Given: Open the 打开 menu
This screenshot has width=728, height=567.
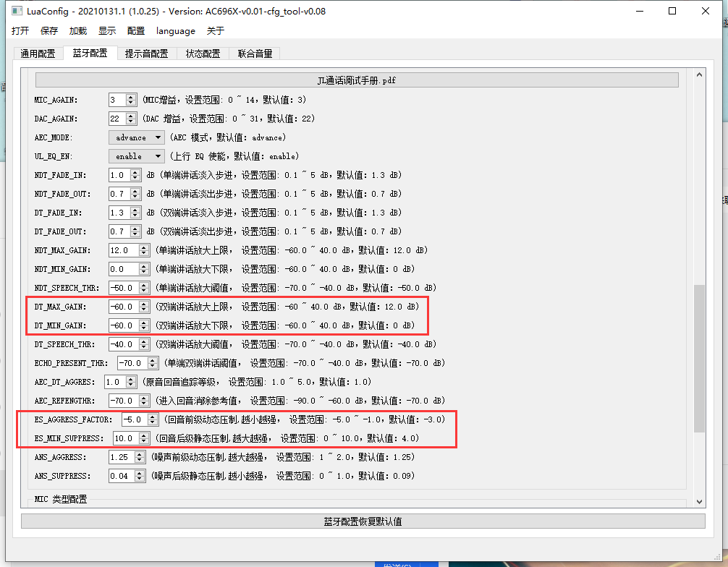Looking at the screenshot, I should tap(20, 30).
